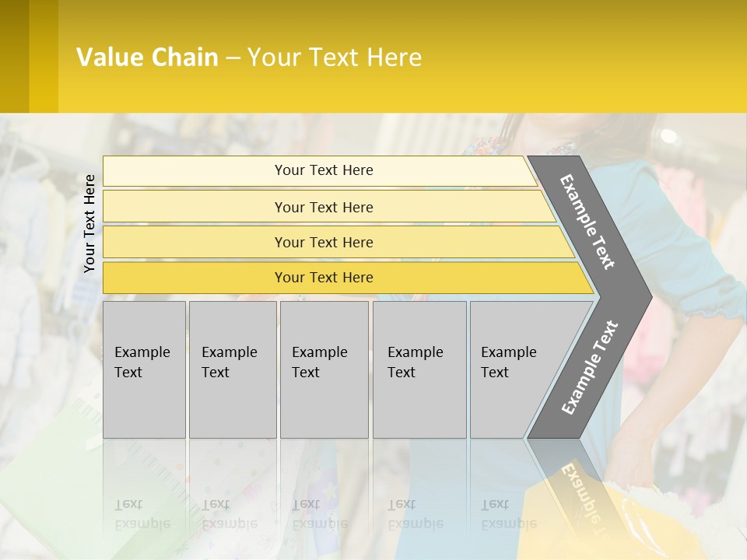Click the vertical 'Your Text Here' label
The height and width of the screenshot is (560, 747).
[x=89, y=223]
